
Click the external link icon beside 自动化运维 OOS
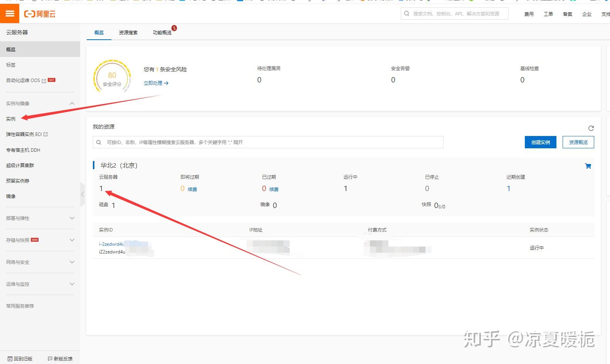44,81
